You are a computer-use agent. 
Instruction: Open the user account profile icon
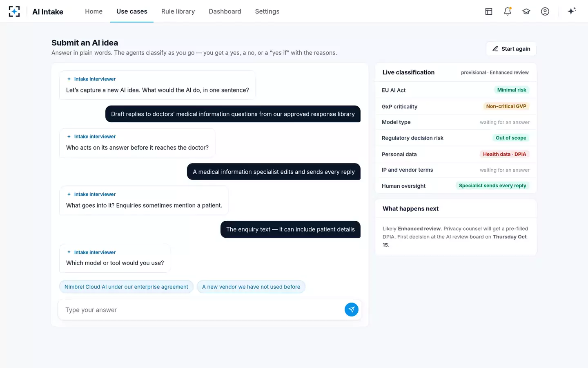545,11
